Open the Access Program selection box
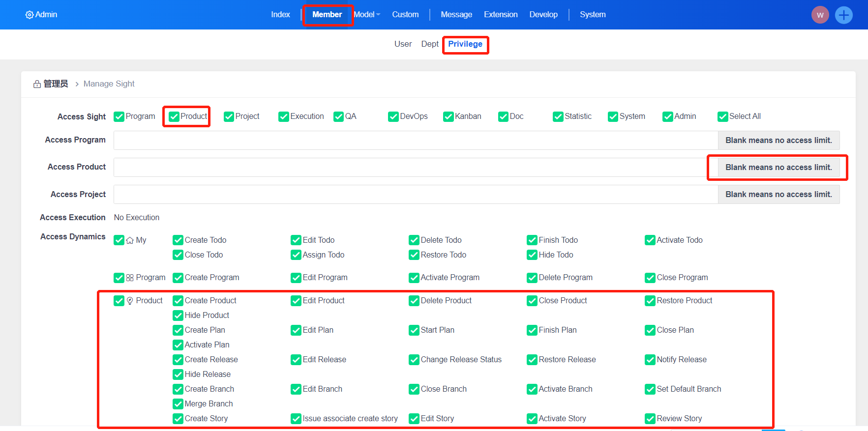Screen dimensions: 868x431 tap(416, 140)
